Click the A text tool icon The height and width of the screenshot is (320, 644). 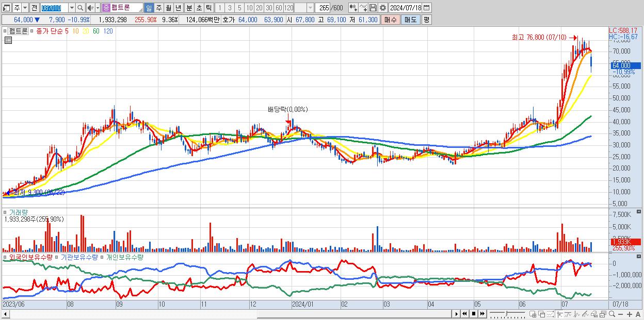pyautogui.click(x=638, y=314)
